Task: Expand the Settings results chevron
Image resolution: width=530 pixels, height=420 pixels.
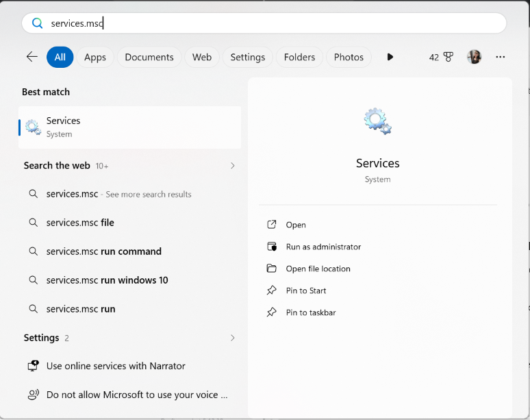Action: 233,338
